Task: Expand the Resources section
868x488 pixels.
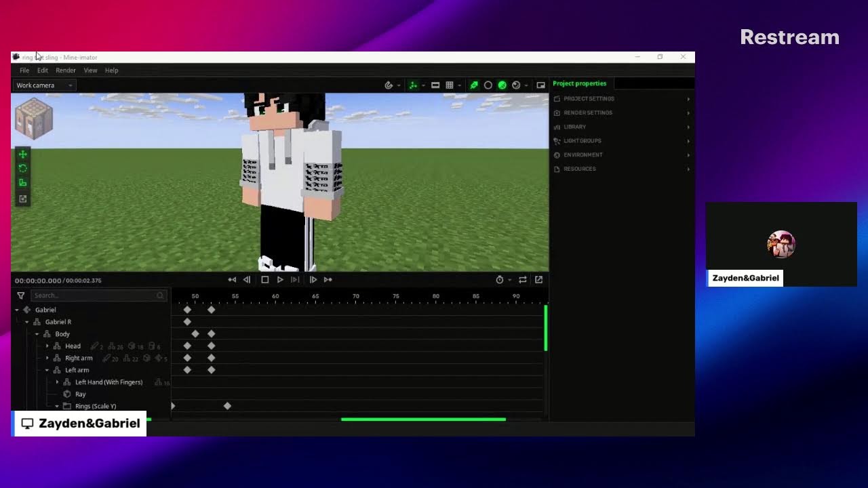Action: coord(622,169)
